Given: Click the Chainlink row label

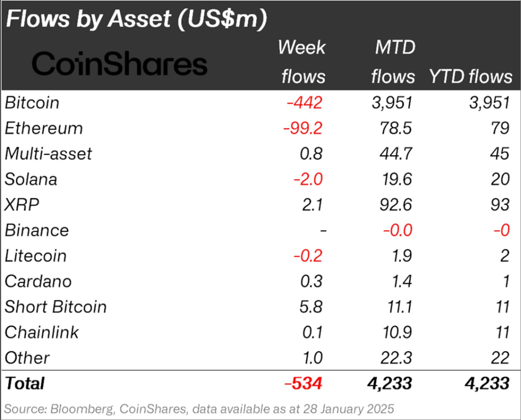Looking at the screenshot, I should [42, 332].
